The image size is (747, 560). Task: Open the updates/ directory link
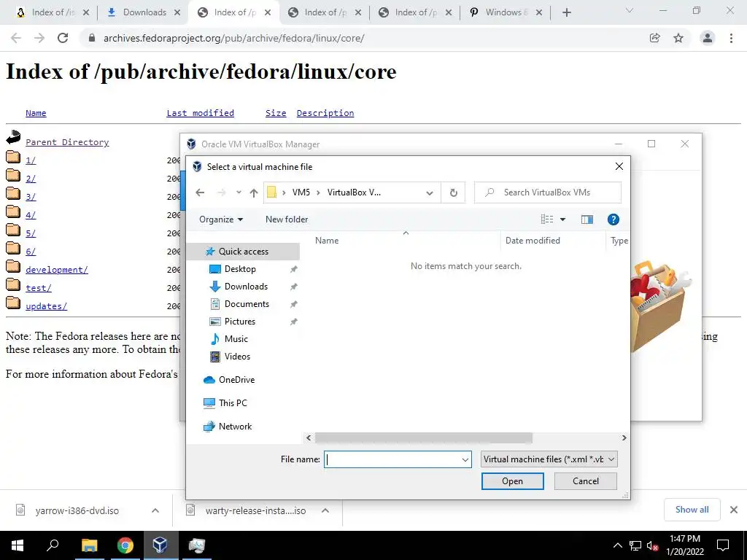(x=46, y=306)
